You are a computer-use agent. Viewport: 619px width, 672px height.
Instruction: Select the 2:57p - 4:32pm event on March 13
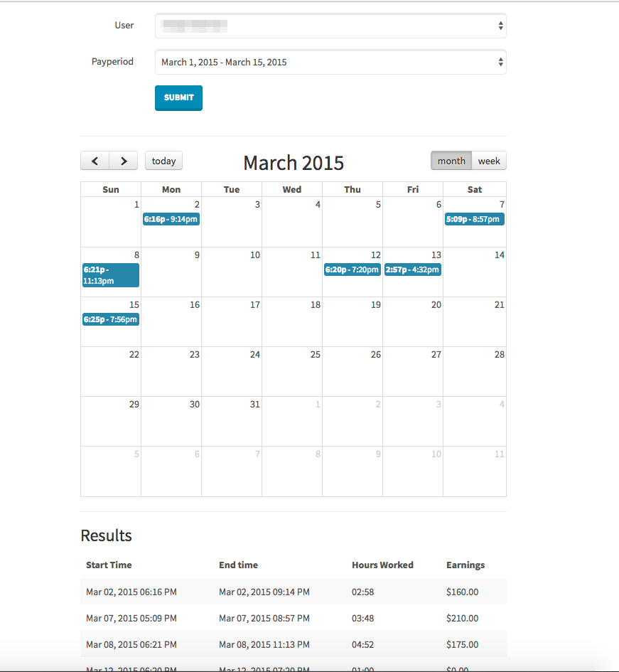[412, 270]
